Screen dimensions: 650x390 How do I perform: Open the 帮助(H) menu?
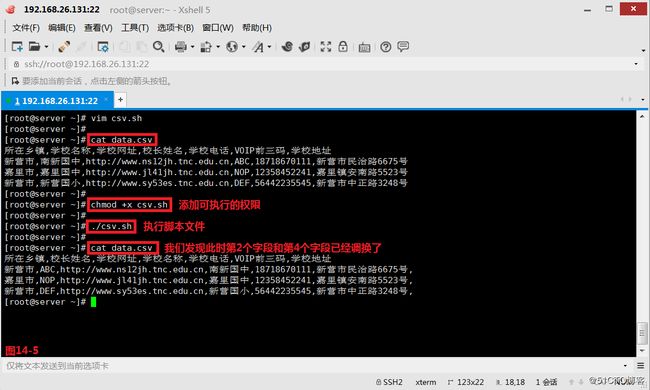(257, 28)
